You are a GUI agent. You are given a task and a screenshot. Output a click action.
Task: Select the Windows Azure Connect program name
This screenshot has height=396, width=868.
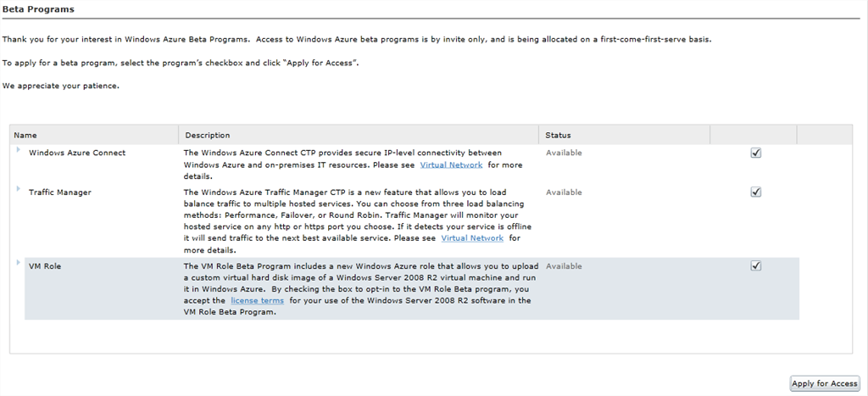coord(77,153)
